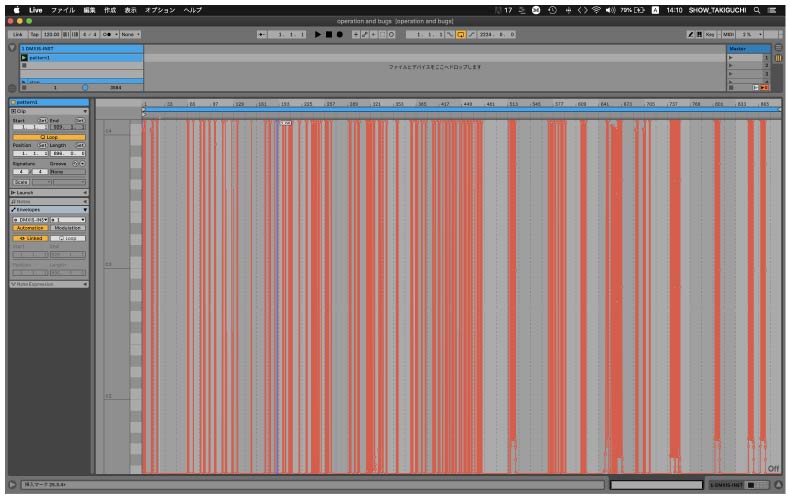
Task: Toggle the Linked envelope button
Action: point(30,238)
